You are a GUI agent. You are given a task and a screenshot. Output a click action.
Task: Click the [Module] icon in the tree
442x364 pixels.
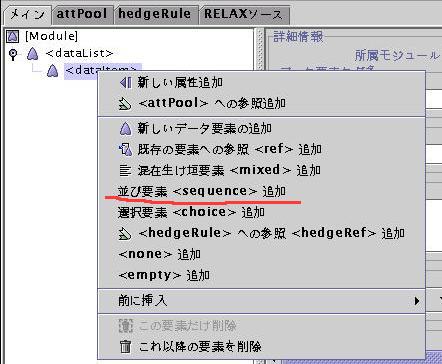(x=13, y=36)
